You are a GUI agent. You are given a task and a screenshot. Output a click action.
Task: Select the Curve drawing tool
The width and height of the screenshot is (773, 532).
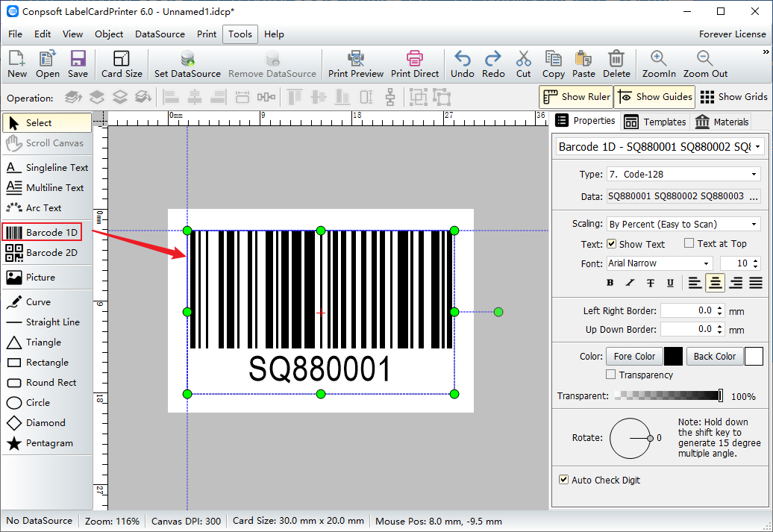pyautogui.click(x=47, y=301)
